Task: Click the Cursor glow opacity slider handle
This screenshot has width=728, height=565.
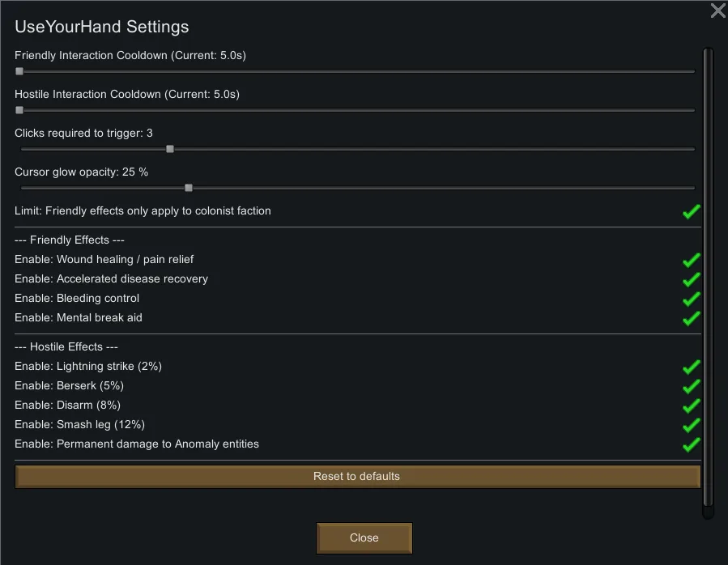Action: tap(189, 188)
